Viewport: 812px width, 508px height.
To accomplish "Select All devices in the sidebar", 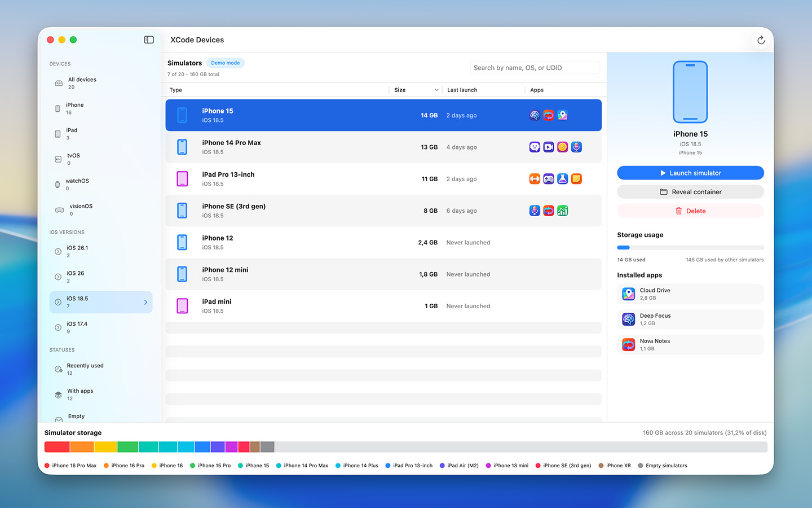I will coord(82,83).
